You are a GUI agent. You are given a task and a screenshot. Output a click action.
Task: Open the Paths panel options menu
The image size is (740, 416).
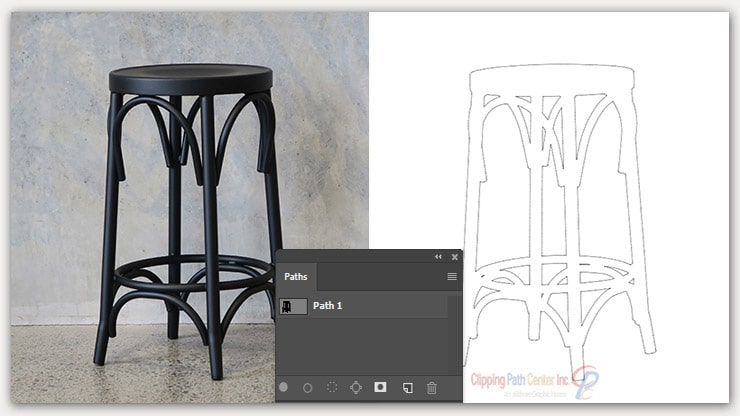pos(452,276)
